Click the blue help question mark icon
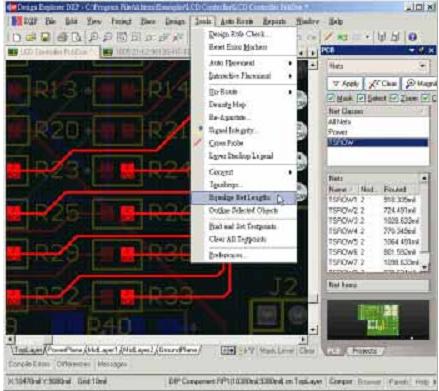 coord(412,37)
